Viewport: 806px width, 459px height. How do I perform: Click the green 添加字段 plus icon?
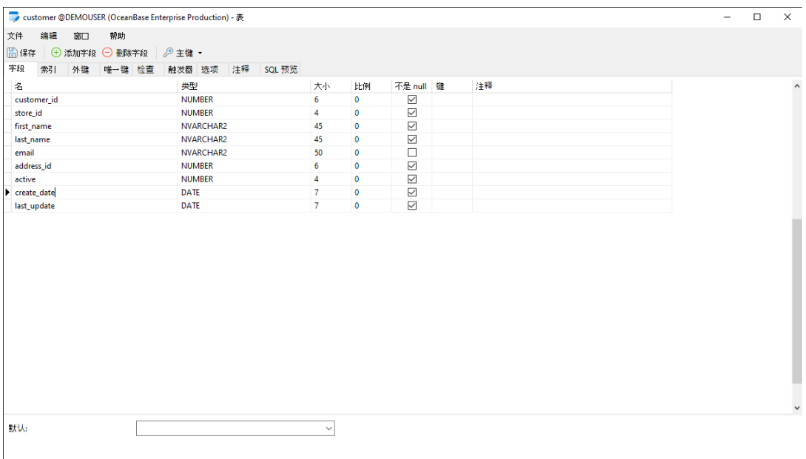click(x=56, y=52)
